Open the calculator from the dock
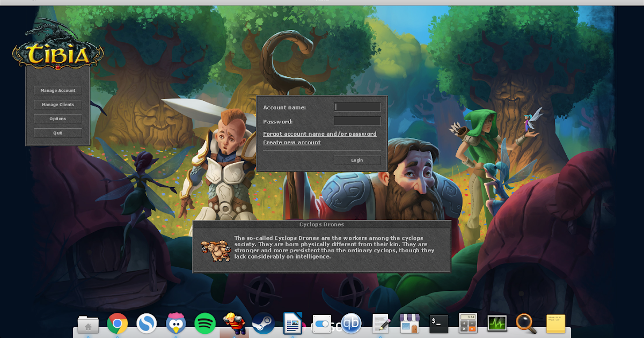644x338 pixels. (x=468, y=324)
